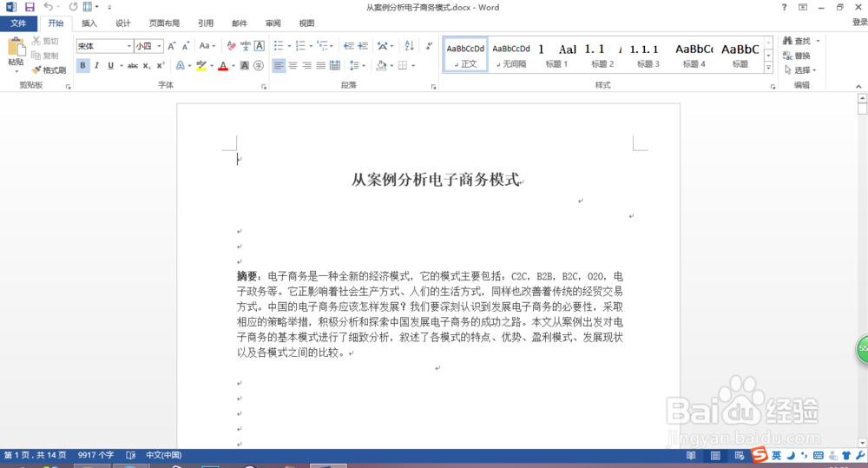The width and height of the screenshot is (868, 468).
Task: Sort text with the A-Z sort icon
Action: pos(409,46)
